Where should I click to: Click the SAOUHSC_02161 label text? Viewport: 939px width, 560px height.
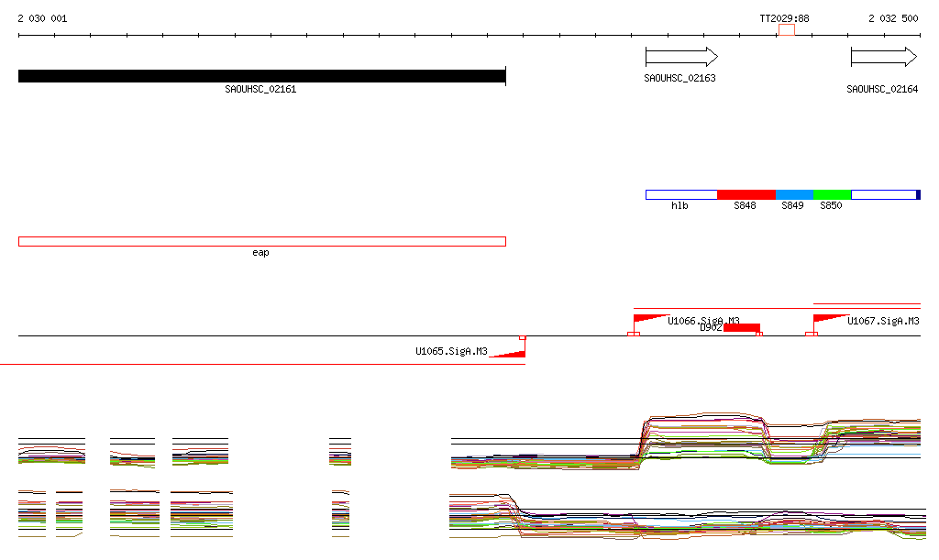click(260, 89)
